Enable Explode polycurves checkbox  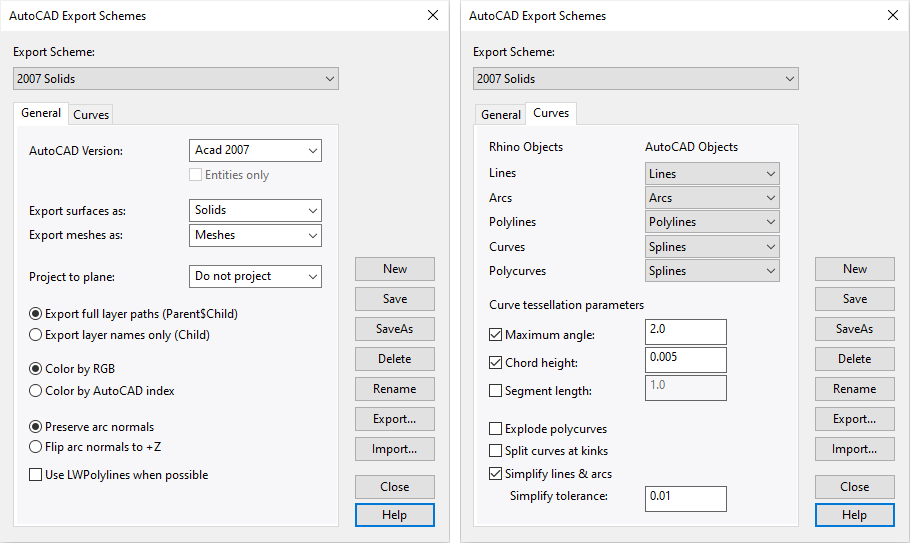coord(495,429)
